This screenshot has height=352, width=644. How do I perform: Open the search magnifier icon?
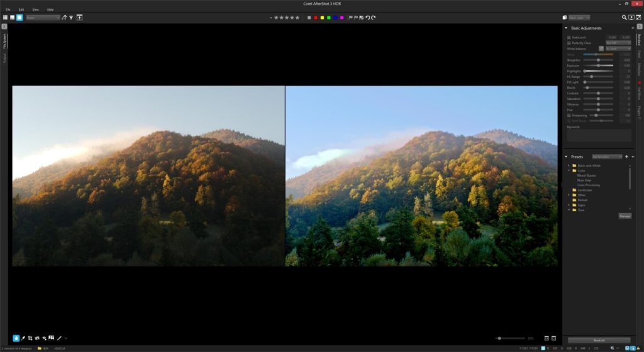click(x=624, y=18)
